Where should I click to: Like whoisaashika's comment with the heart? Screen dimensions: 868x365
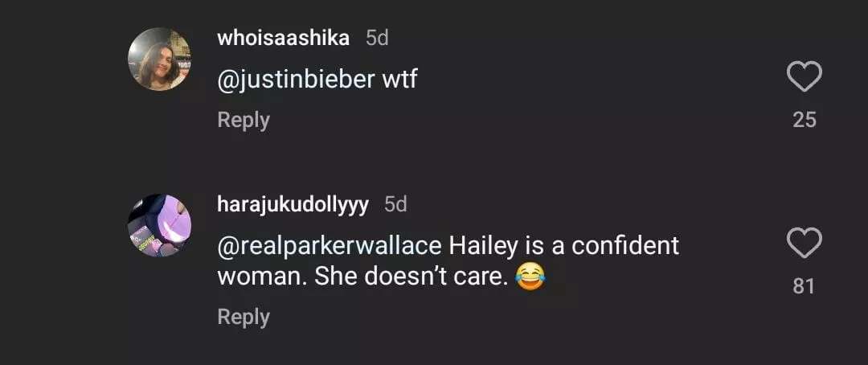(804, 78)
